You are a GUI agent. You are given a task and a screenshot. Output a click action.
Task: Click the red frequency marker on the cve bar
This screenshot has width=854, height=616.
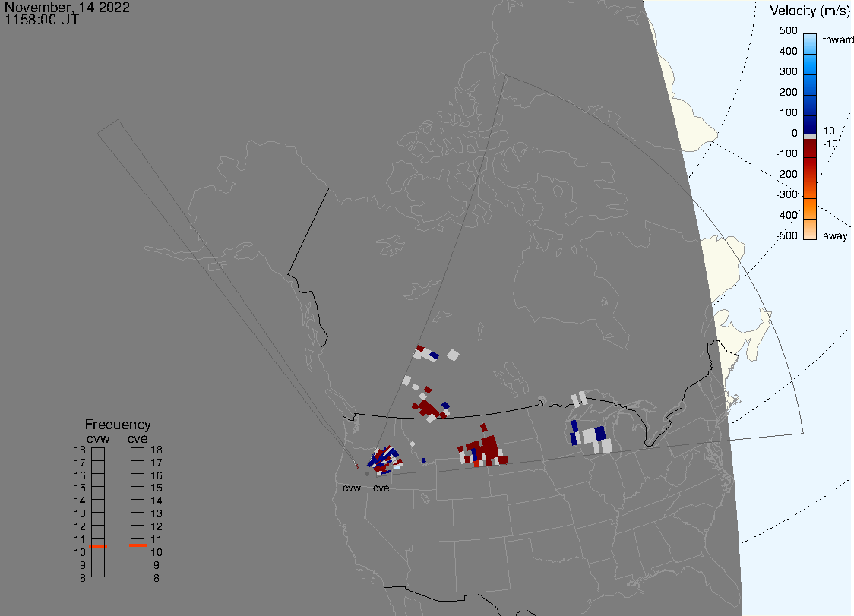(138, 545)
